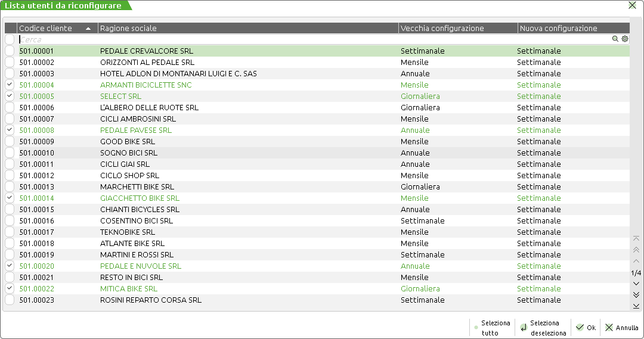This screenshot has height=339, width=644.
Task: Open search settings gear icon
Action: (625, 39)
